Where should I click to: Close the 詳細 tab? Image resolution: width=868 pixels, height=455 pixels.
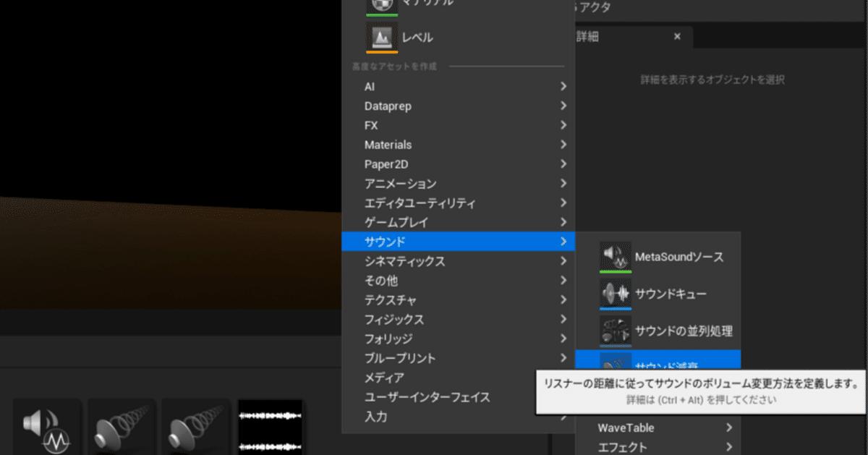[x=677, y=36]
